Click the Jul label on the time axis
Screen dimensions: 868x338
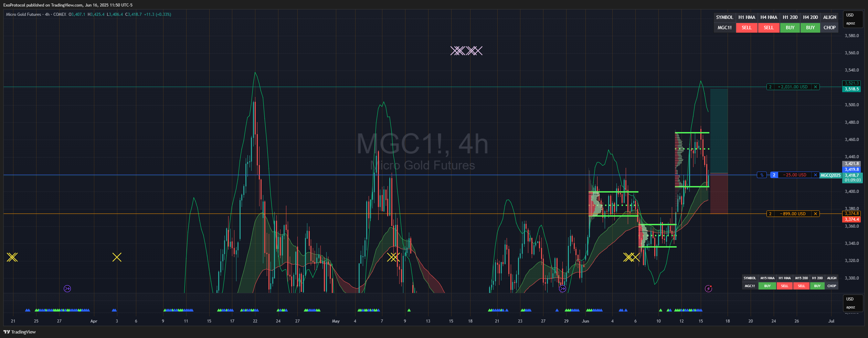click(x=831, y=321)
